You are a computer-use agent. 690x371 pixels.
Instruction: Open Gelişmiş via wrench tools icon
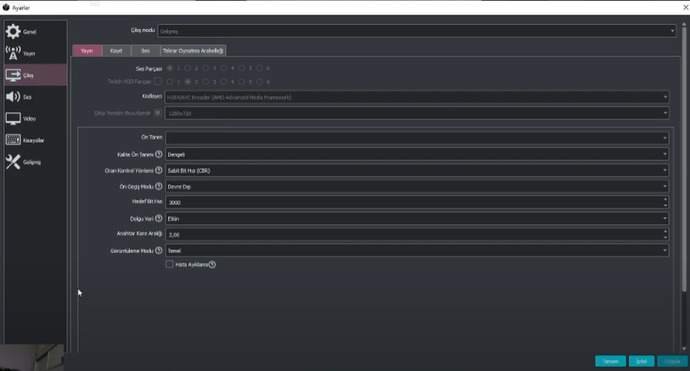[x=13, y=162]
